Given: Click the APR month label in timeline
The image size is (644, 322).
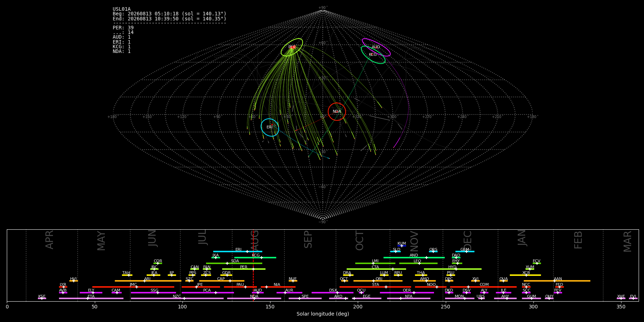Looking at the screenshot, I should [x=49, y=240].
